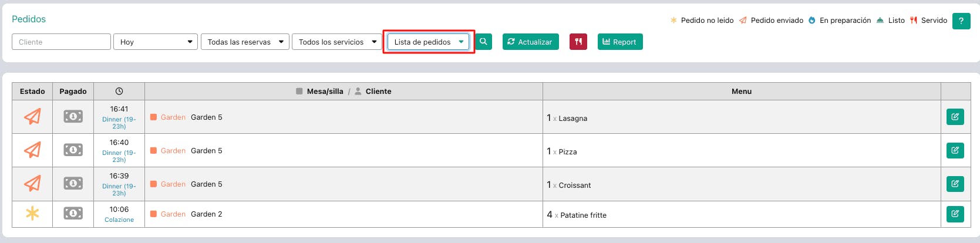Open the Report button
The height and width of the screenshot is (243, 980).
pyautogui.click(x=619, y=42)
